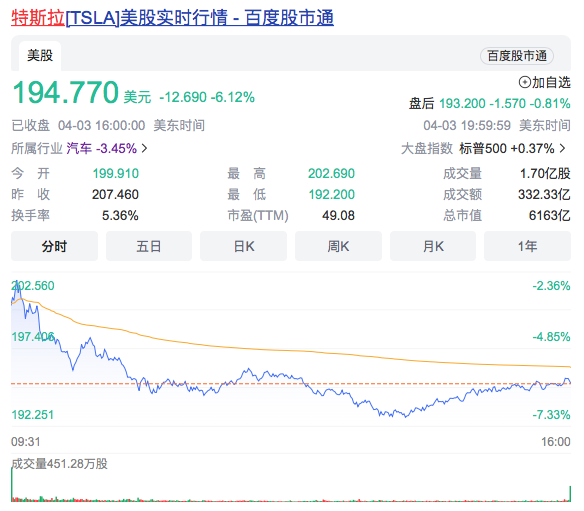Select the 美股 tab

tap(40, 56)
